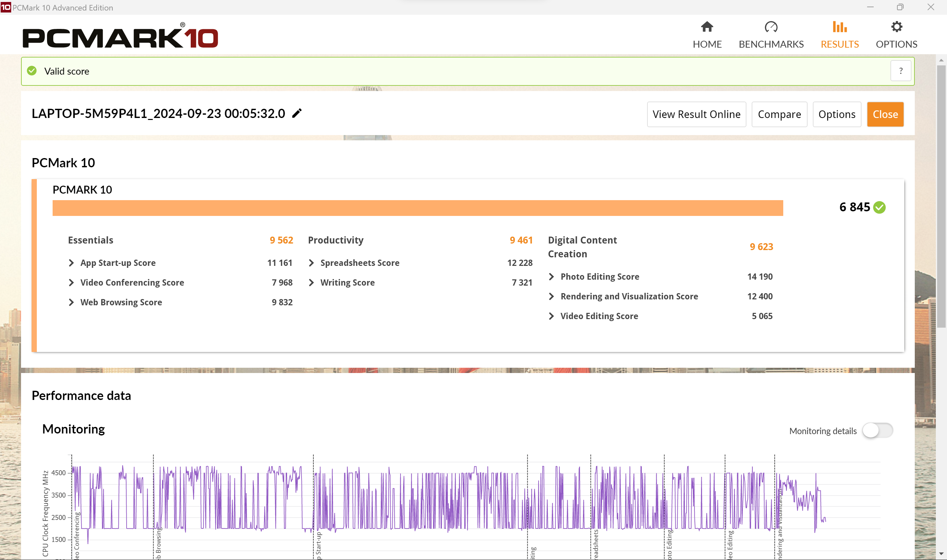Click the Monitoring heading

pos(74,429)
